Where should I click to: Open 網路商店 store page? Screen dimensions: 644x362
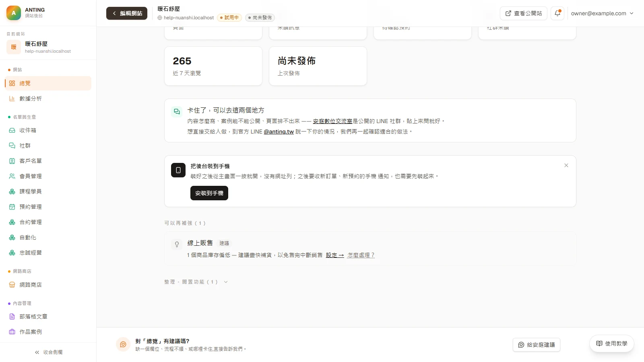[x=48, y=285]
